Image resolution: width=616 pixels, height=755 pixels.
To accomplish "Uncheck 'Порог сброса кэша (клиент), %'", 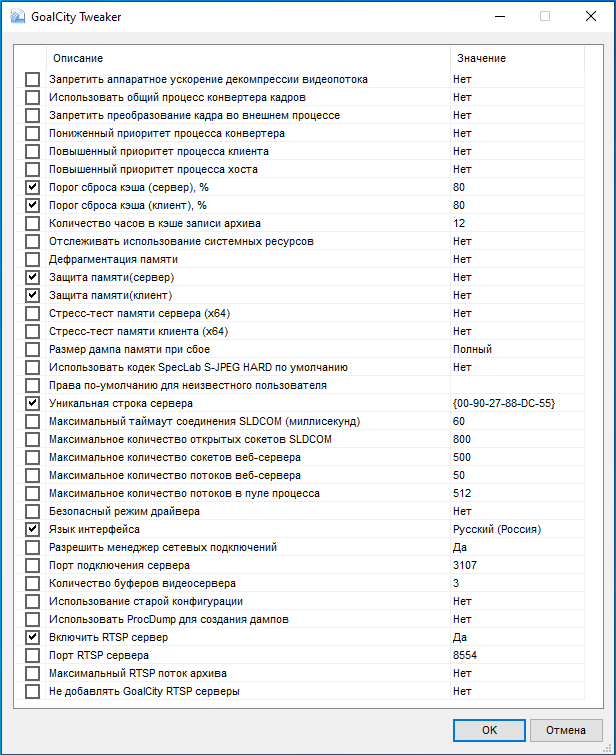I will (x=32, y=205).
